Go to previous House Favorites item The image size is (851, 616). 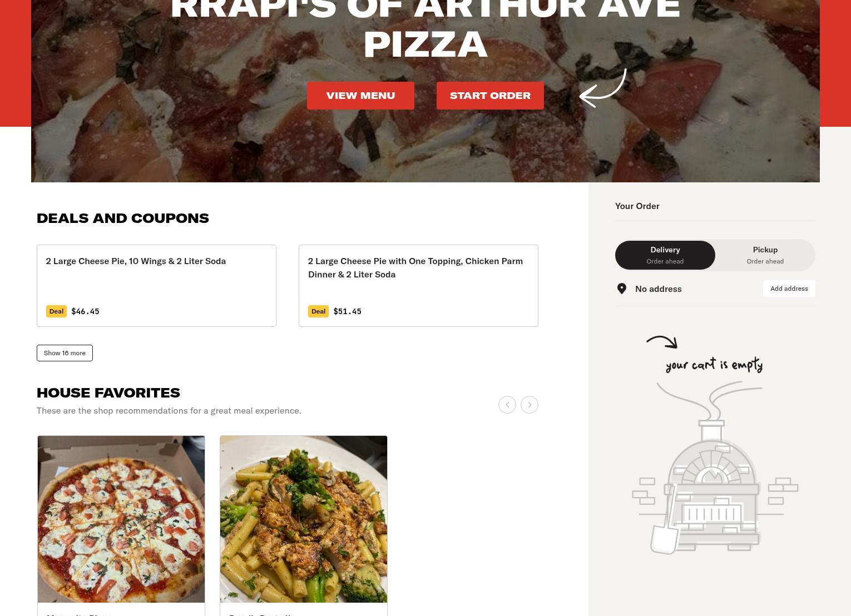pos(507,405)
